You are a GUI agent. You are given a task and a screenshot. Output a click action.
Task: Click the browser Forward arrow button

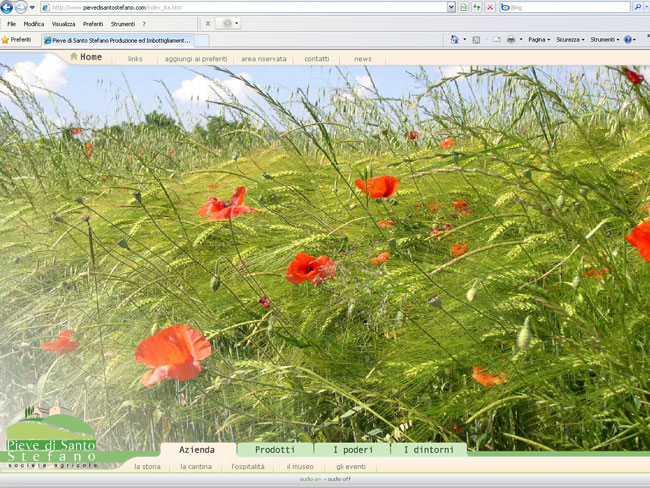(20, 7)
